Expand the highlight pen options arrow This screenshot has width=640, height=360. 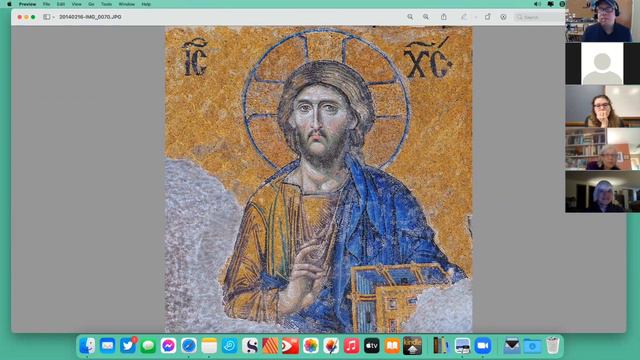click(476, 18)
